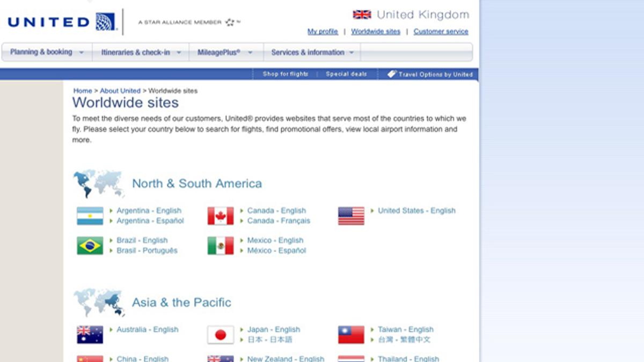Viewport: 644px width, 362px height.
Task: Click the North & South America map icon
Action: pyautogui.click(x=99, y=183)
